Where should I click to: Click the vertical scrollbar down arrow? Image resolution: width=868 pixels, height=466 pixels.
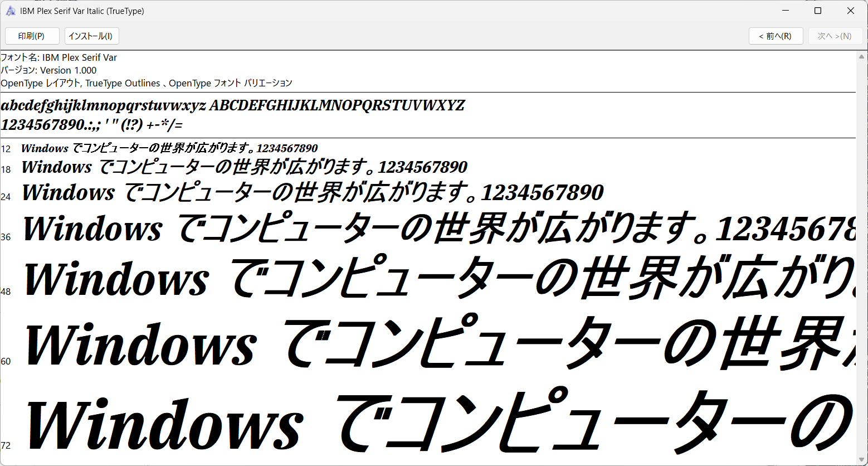coord(862,459)
